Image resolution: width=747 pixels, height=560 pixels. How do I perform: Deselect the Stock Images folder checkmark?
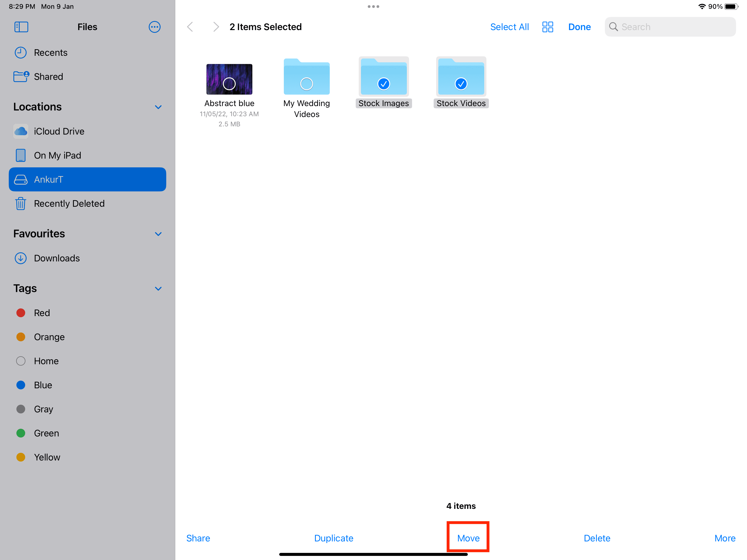pos(384,84)
